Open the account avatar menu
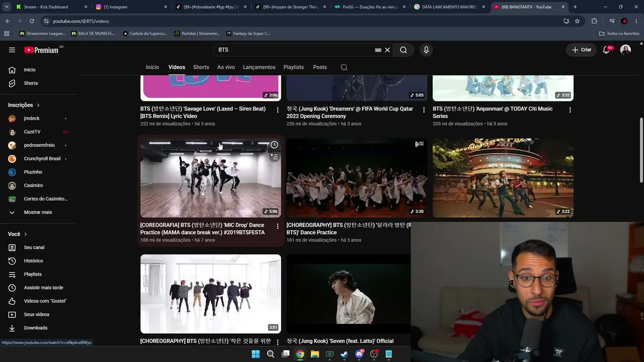 click(x=625, y=50)
